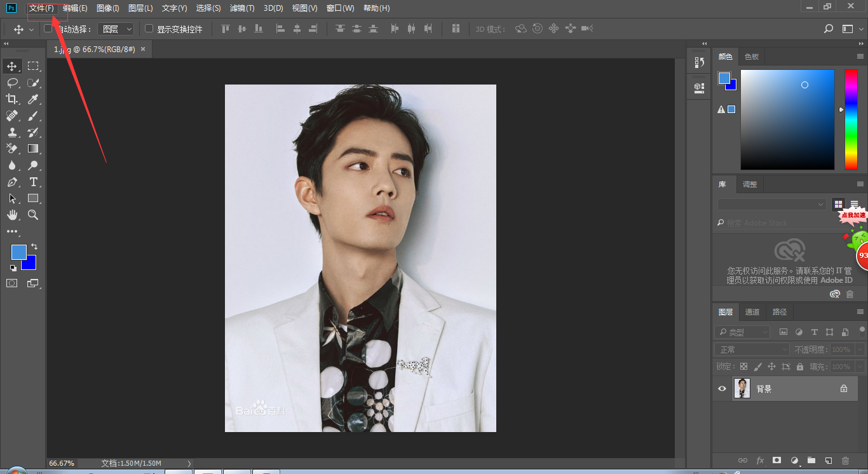
Task: Click Add layer mask icon in Layers panel
Action: [x=776, y=460]
